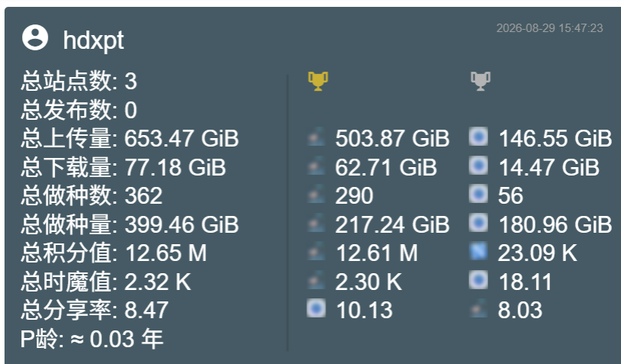Click site icon beside 217.24 GiB
Screen dimensions: 621x364
tap(316, 223)
